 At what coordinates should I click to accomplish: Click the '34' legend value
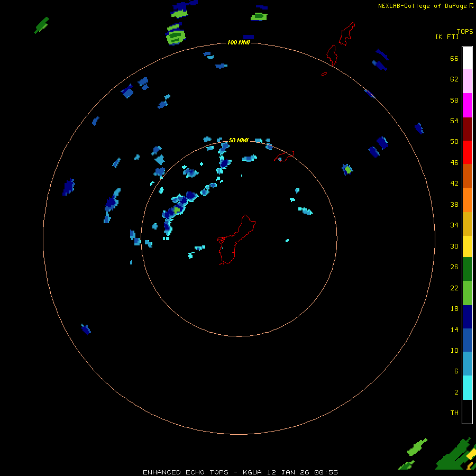[454, 225]
